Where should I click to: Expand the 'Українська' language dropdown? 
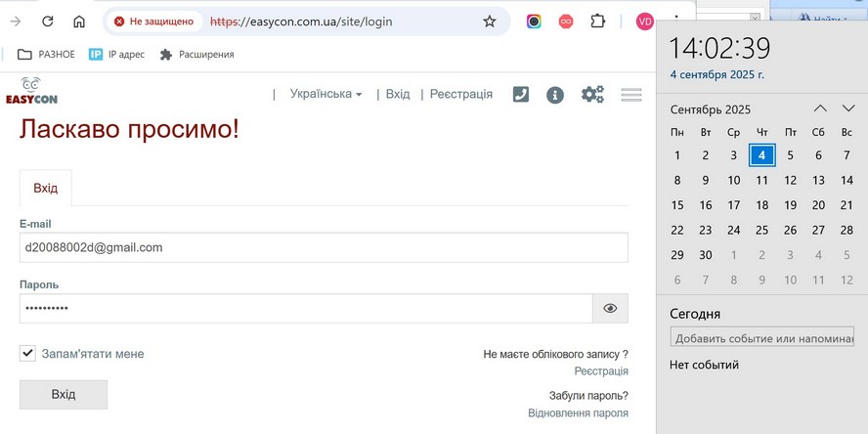325,94
